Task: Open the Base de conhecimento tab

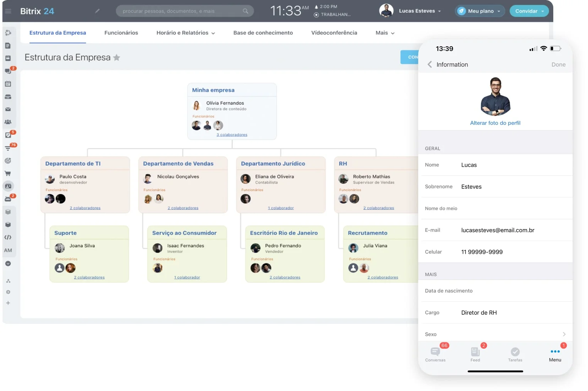Action: click(263, 33)
